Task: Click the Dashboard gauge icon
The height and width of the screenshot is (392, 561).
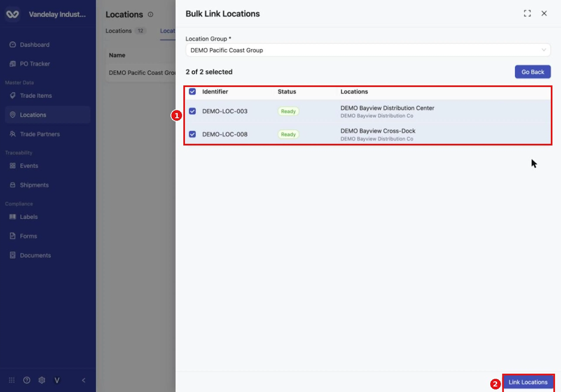Action: point(12,45)
